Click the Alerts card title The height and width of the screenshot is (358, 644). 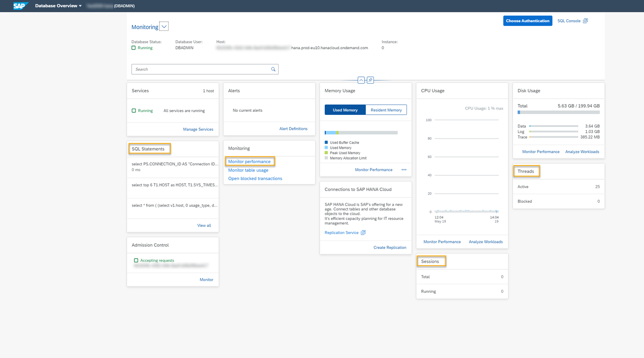(234, 91)
